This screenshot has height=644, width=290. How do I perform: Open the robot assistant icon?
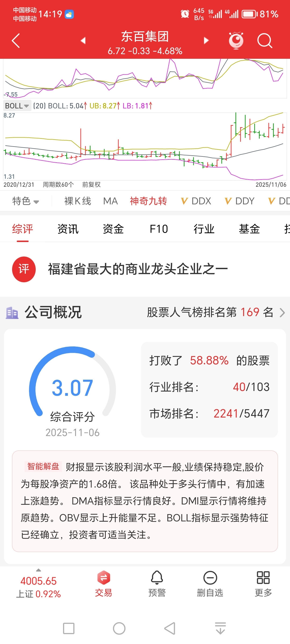(x=236, y=41)
